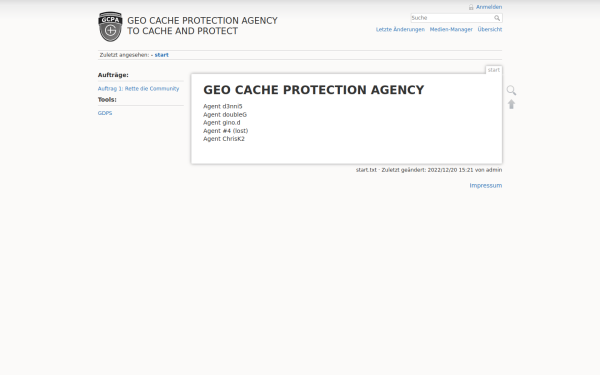Select the text Agent gino.d
The height and width of the screenshot is (375, 600).
pos(222,123)
